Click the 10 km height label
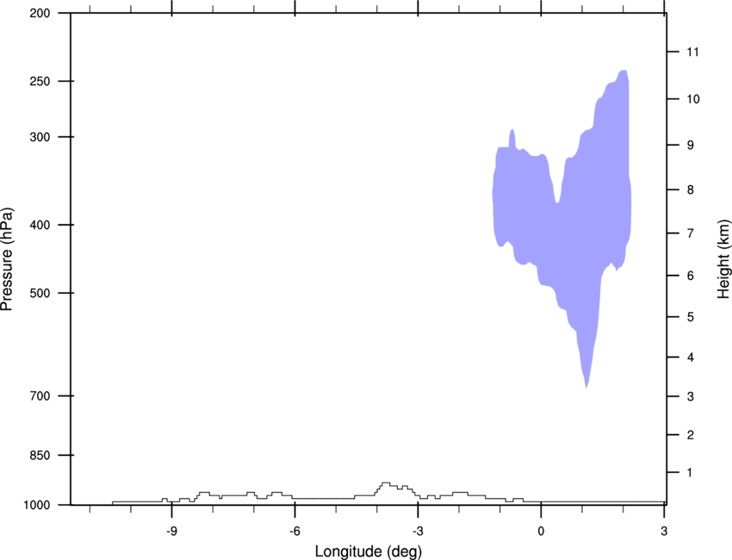 pyautogui.click(x=693, y=99)
